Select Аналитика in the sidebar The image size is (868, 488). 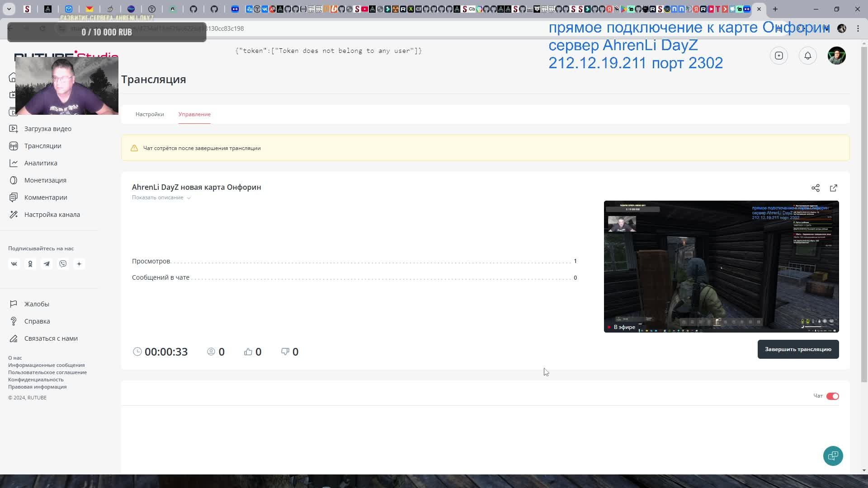coord(41,163)
